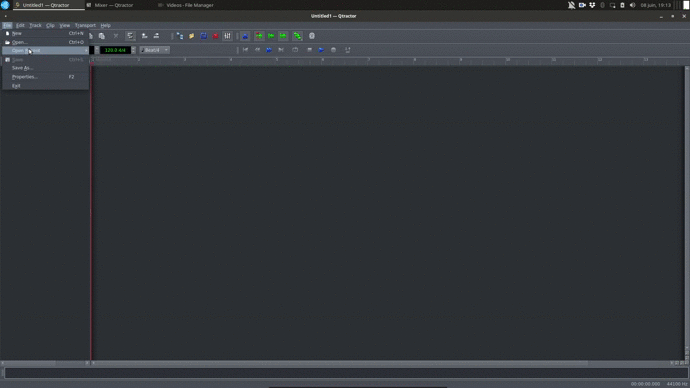Open the Mixer sliders icon
The image size is (690, 388).
tap(227, 36)
